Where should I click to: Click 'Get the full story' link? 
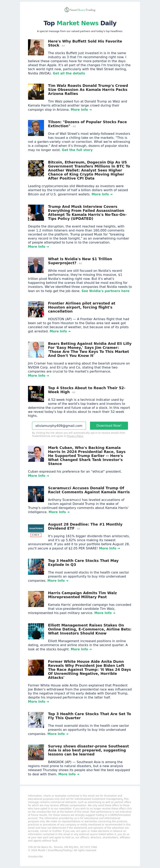[77, 150]
